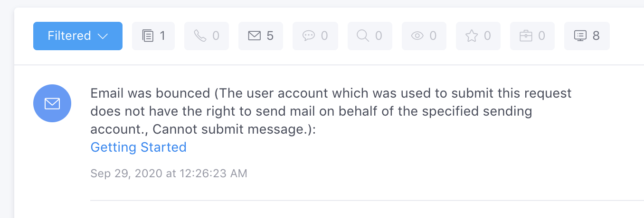Toggle the eye views filter

point(417,36)
